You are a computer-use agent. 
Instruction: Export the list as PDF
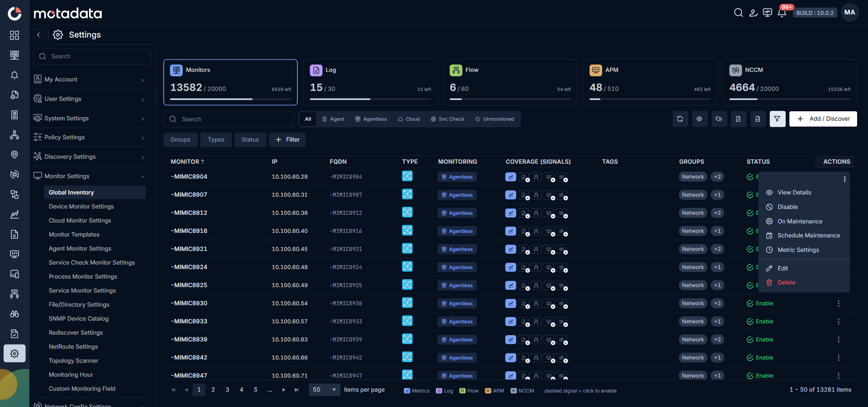738,119
